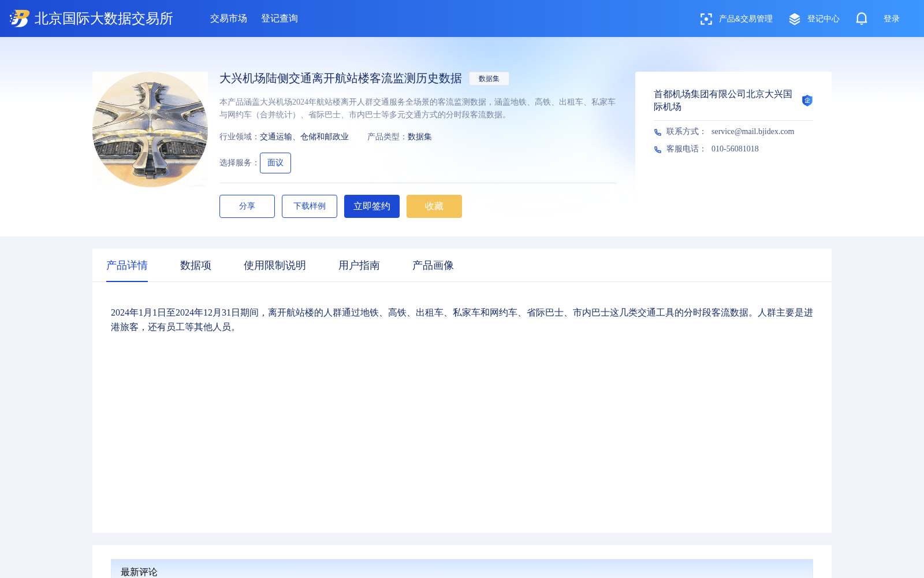Click the 收藏 favorite button
This screenshot has height=578, width=924.
coord(434,206)
